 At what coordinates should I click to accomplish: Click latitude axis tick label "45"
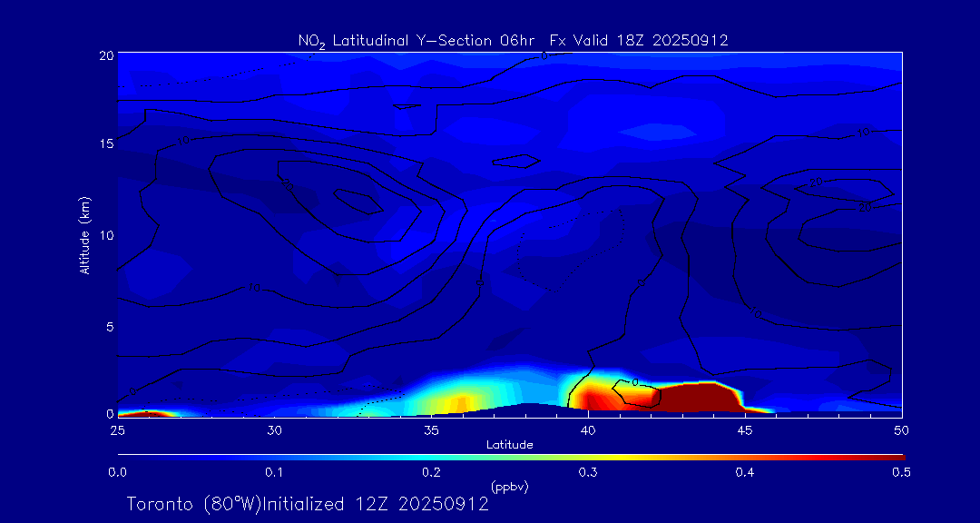[x=745, y=430]
